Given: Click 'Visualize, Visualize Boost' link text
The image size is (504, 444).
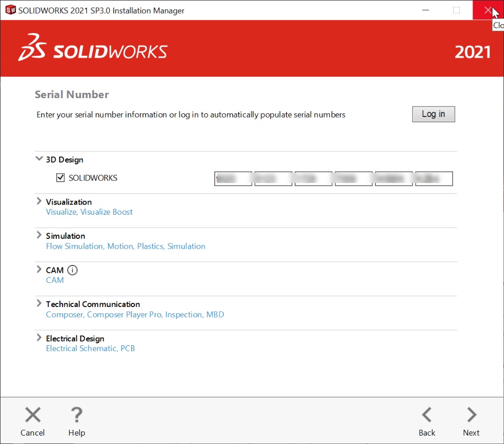Looking at the screenshot, I should tap(89, 212).
